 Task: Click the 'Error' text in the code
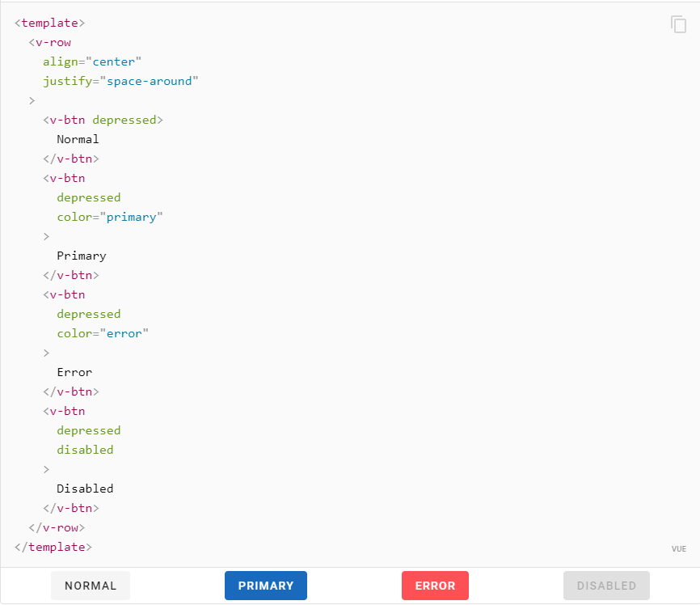[x=74, y=372]
